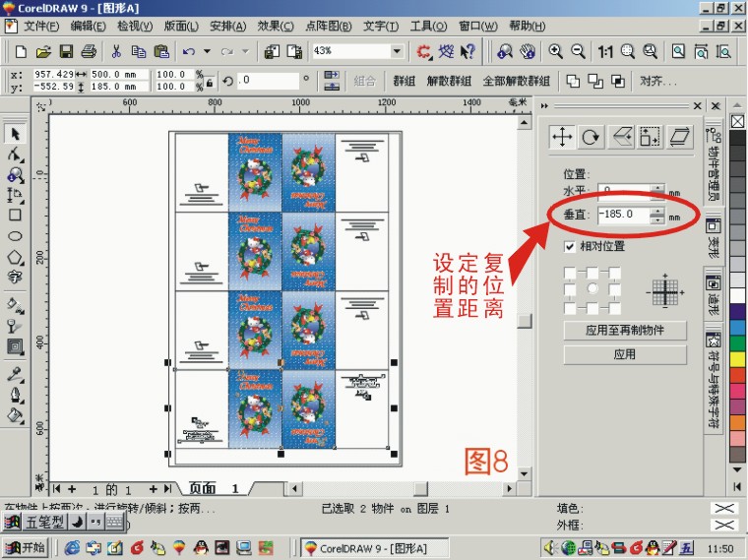The height and width of the screenshot is (560, 748).
Task: Paste from clipboard
Action: click(x=161, y=51)
